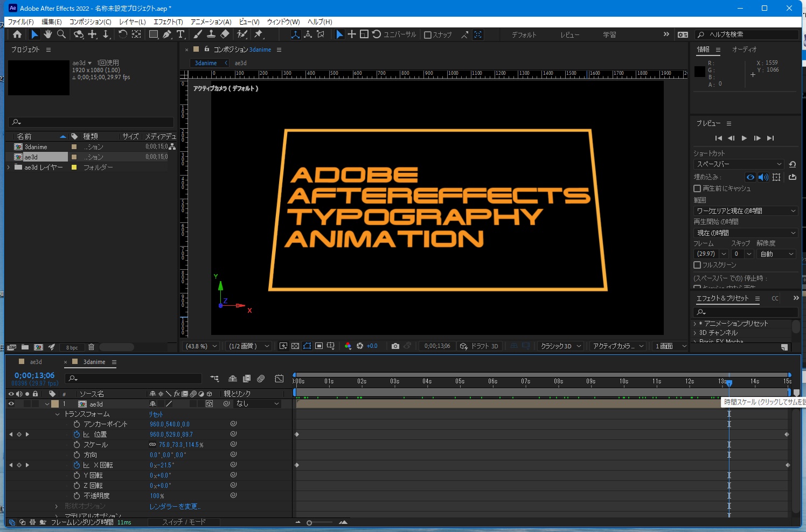This screenshot has height=532, width=806.
Task: Play the preview
Action: point(744,138)
